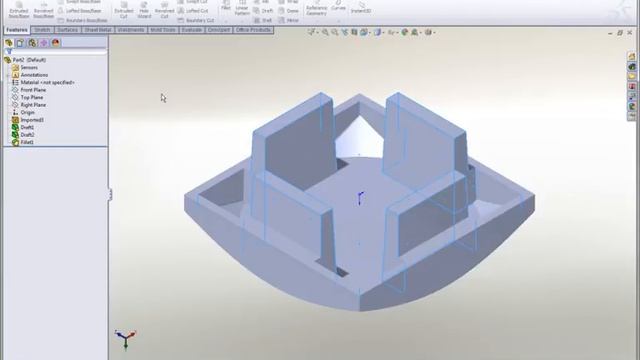The height and width of the screenshot is (360, 640).
Task: Select Right Plane in the tree
Action: click(x=29, y=105)
